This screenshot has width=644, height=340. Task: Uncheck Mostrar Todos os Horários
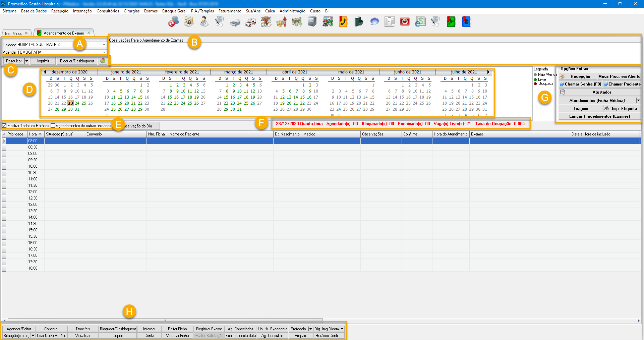[x=4, y=126]
